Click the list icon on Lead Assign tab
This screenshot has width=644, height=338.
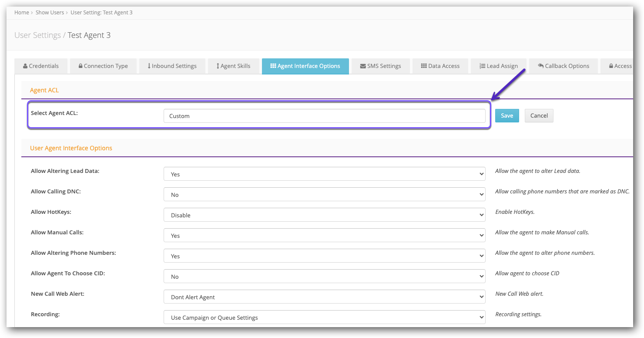click(482, 66)
